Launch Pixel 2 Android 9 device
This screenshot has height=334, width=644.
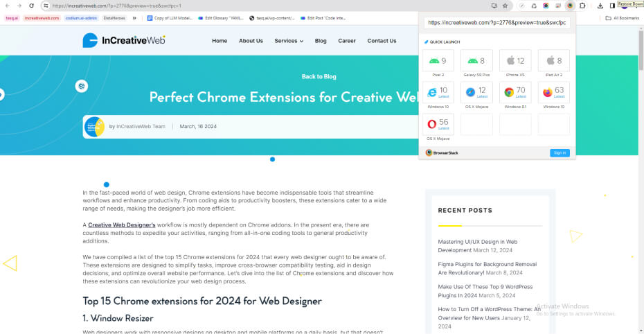coord(438,62)
